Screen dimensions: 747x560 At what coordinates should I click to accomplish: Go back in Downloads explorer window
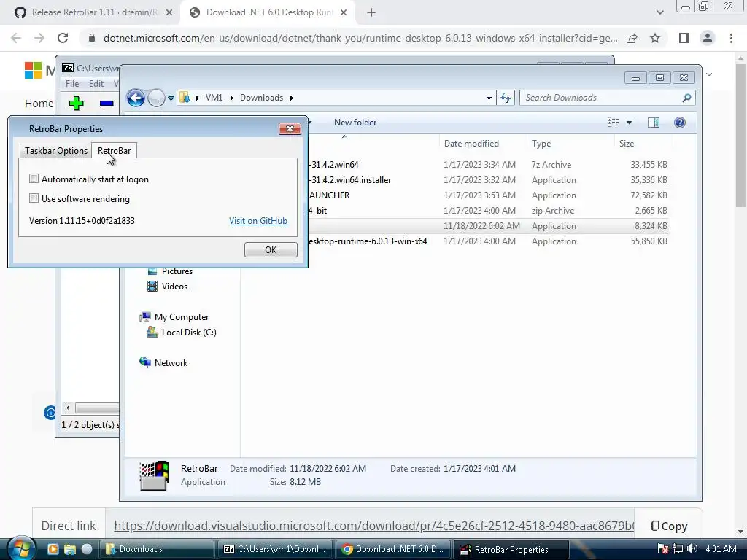pos(136,98)
